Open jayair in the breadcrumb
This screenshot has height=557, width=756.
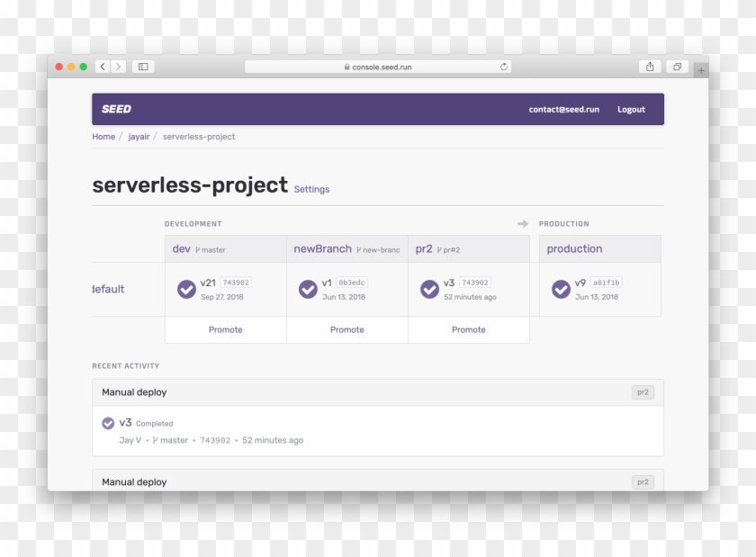click(139, 137)
